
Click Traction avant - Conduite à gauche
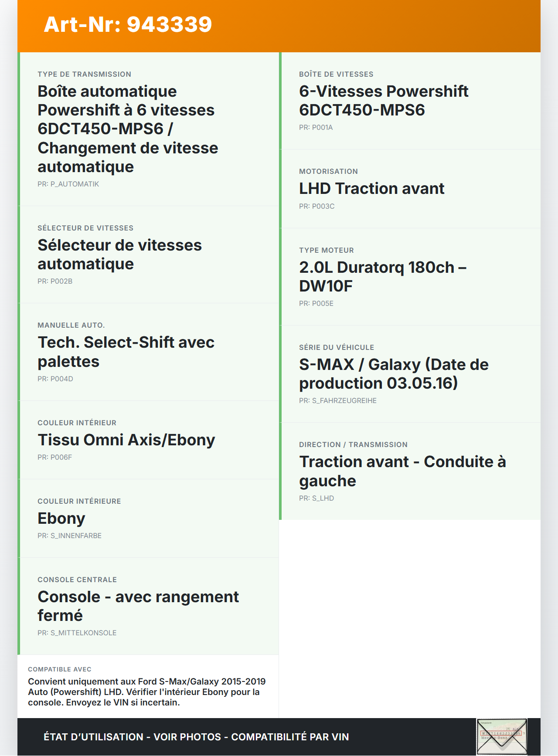click(402, 471)
